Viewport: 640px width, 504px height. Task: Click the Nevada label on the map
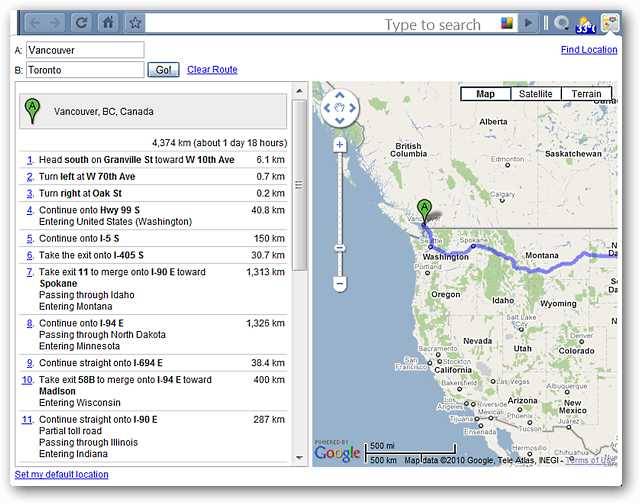[x=478, y=341]
